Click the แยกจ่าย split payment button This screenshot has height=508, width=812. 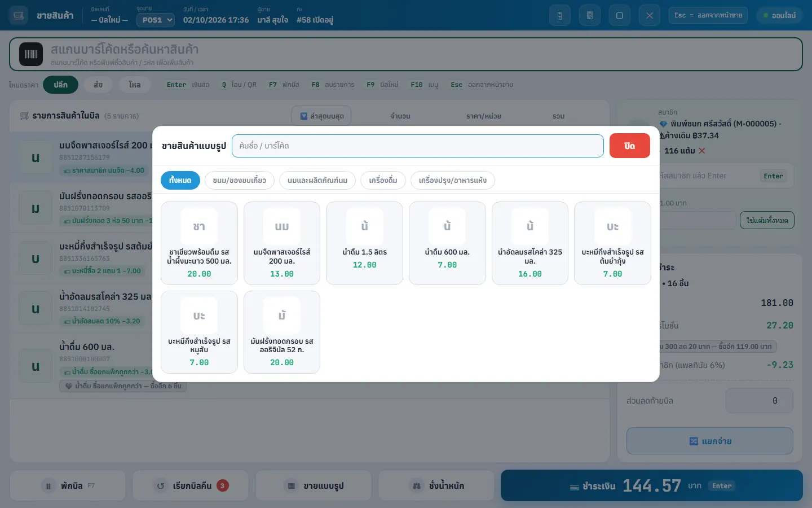click(x=710, y=441)
